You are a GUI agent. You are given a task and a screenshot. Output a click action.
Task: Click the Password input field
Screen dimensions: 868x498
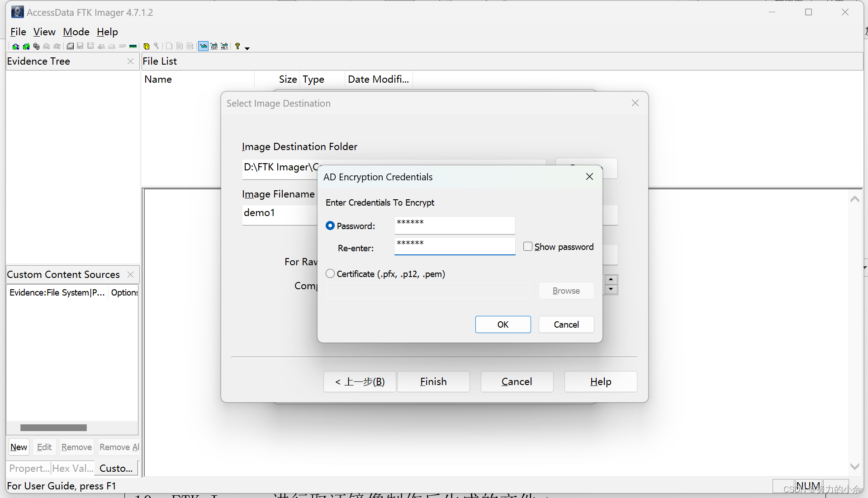455,225
